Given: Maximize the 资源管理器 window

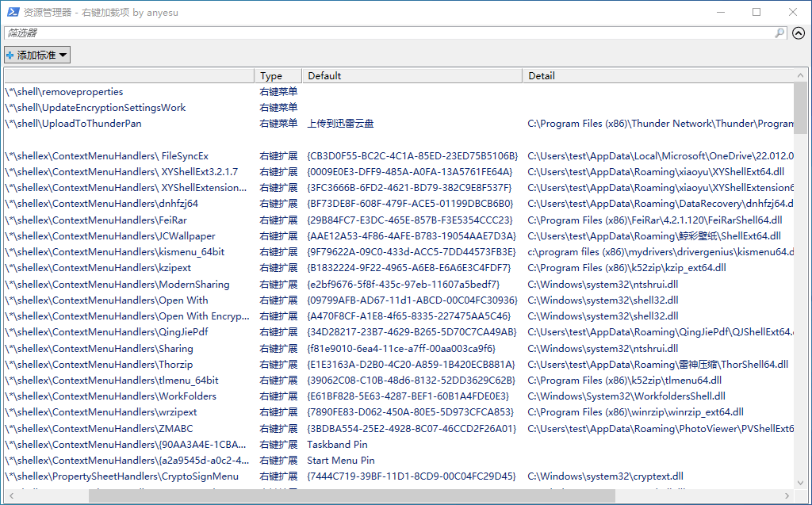Looking at the screenshot, I should click(756, 12).
